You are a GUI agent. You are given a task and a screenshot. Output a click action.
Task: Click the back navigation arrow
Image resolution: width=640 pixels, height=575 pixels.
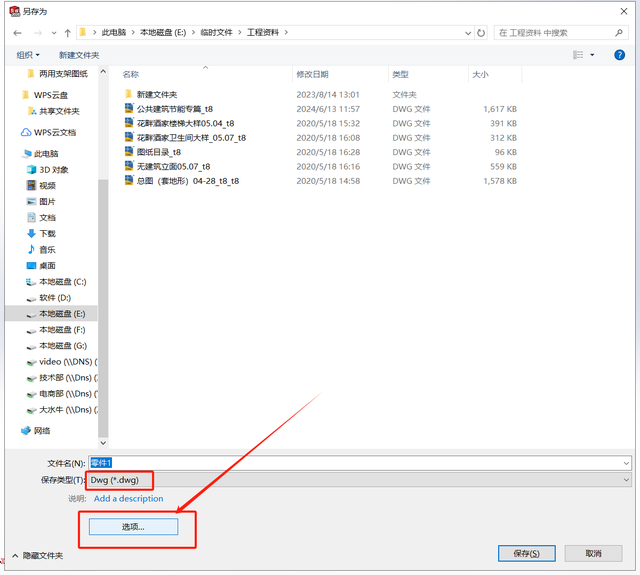coord(17,33)
